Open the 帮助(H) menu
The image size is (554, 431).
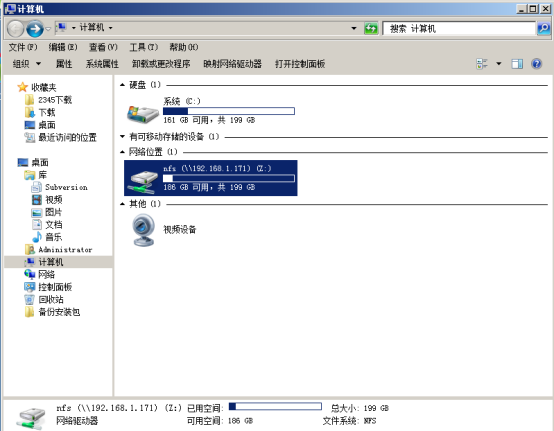(184, 47)
